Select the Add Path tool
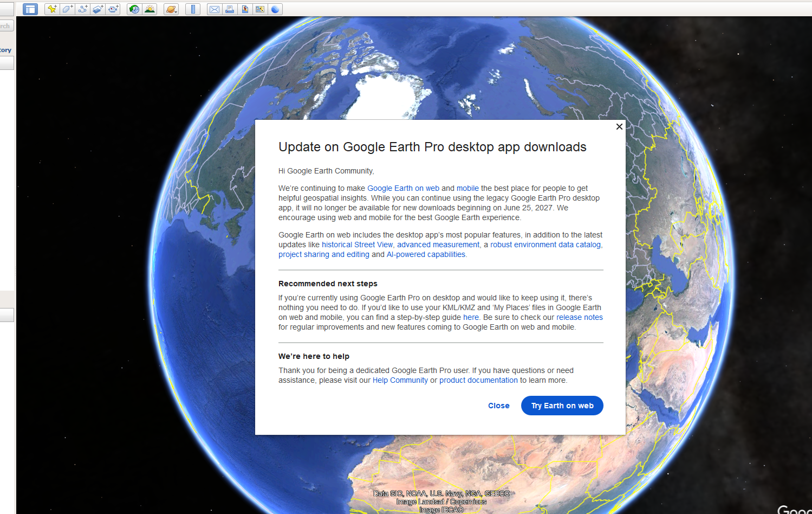The height and width of the screenshot is (514, 812). [82, 9]
